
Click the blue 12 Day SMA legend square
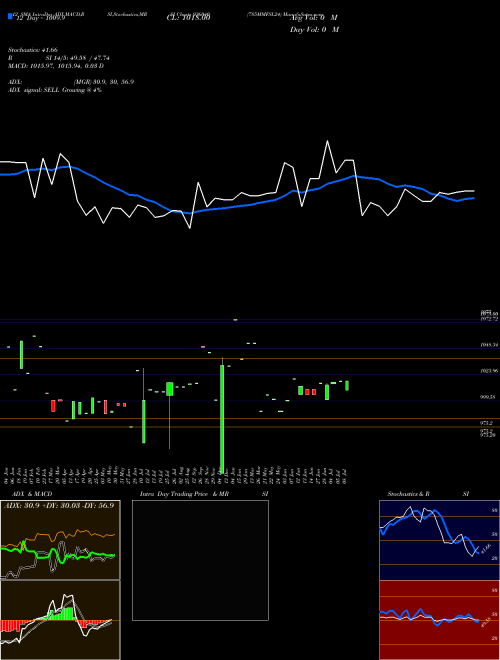point(10,16)
